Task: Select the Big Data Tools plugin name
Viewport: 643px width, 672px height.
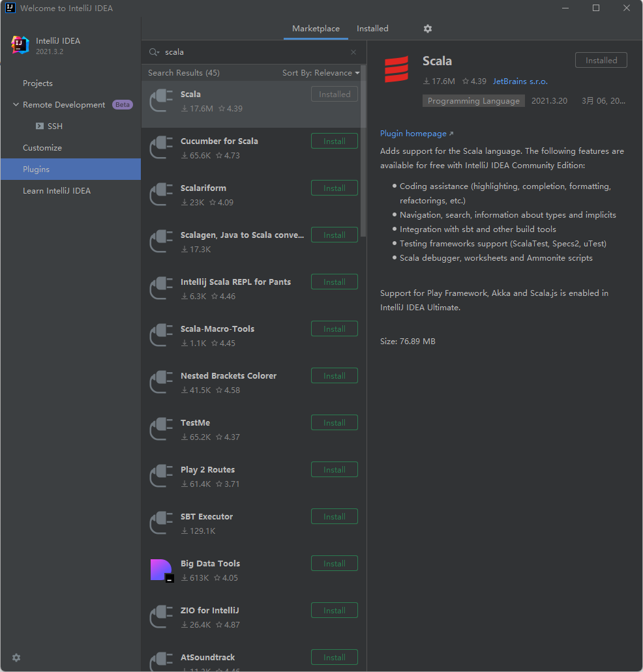Action: point(210,563)
